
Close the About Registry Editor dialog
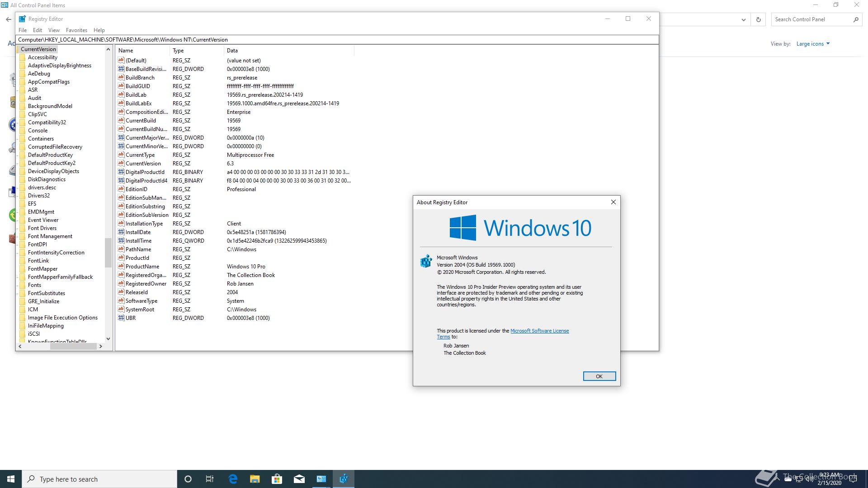tap(613, 202)
